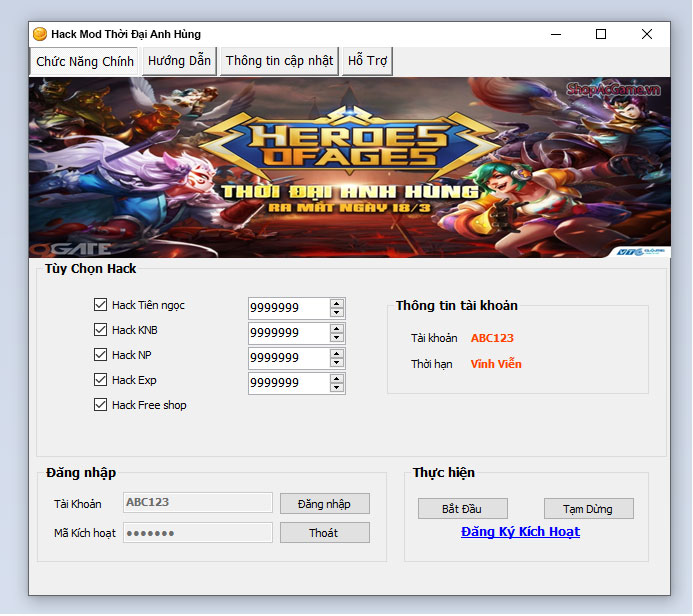Image resolution: width=693 pixels, height=616 pixels.
Task: Decrease the Hack NP value with down arrow
Action: click(x=337, y=363)
